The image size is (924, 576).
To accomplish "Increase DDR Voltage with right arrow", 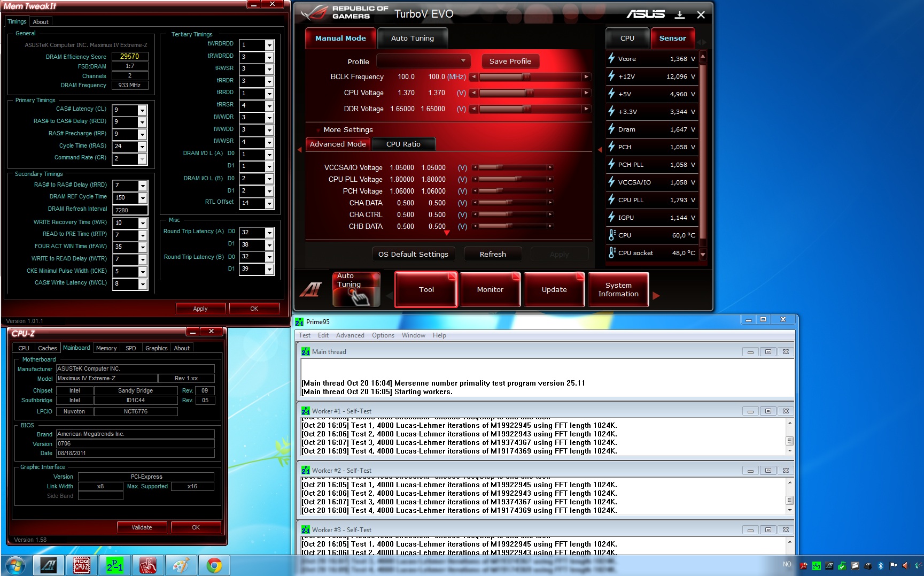I will pyautogui.click(x=586, y=109).
